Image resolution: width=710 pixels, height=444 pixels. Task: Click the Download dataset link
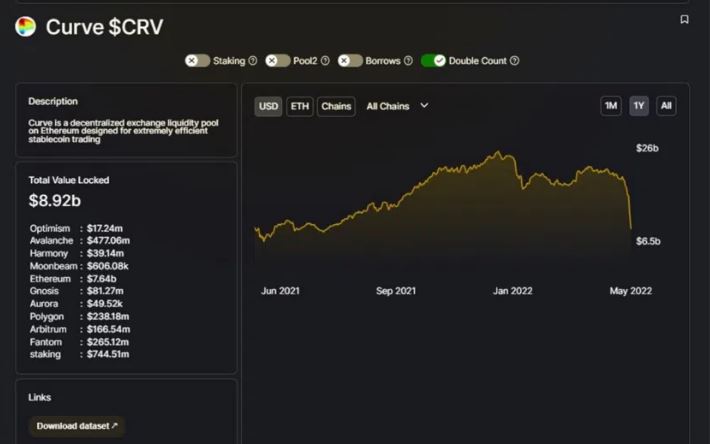point(77,426)
